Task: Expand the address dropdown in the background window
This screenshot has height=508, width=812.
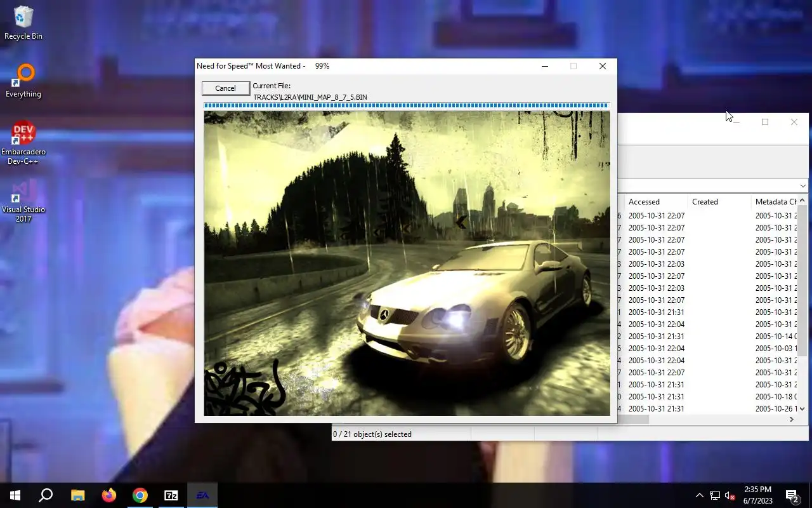Action: [802, 186]
